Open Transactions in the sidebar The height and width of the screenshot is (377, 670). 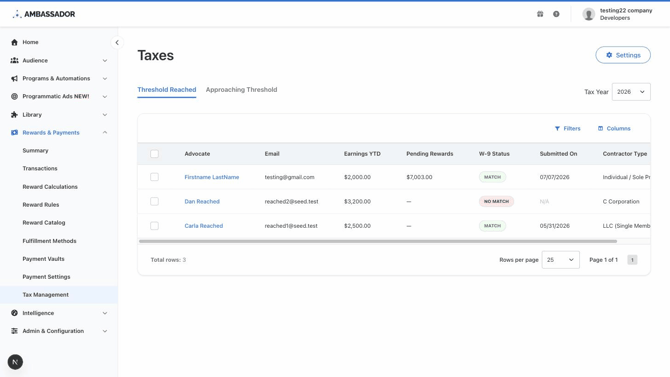click(40, 168)
